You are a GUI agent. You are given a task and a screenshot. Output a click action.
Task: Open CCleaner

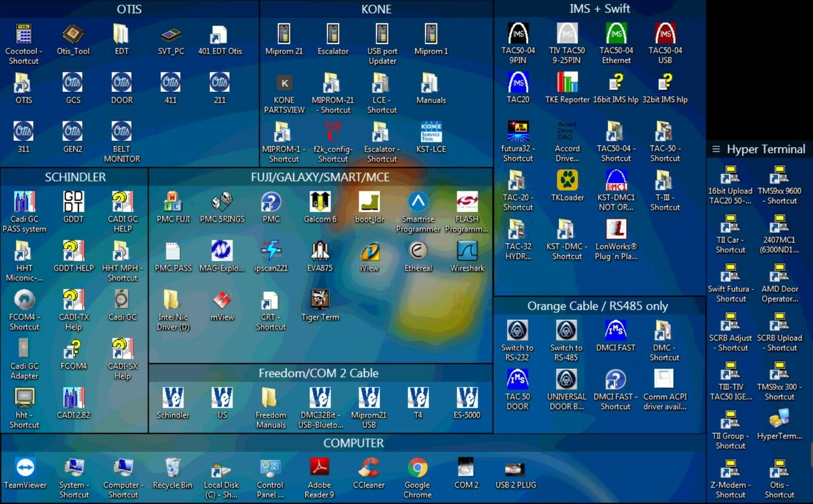[x=368, y=467]
